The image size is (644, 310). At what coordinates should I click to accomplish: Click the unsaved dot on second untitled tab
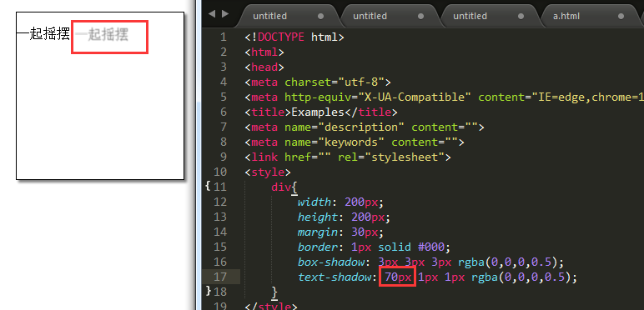(x=421, y=17)
